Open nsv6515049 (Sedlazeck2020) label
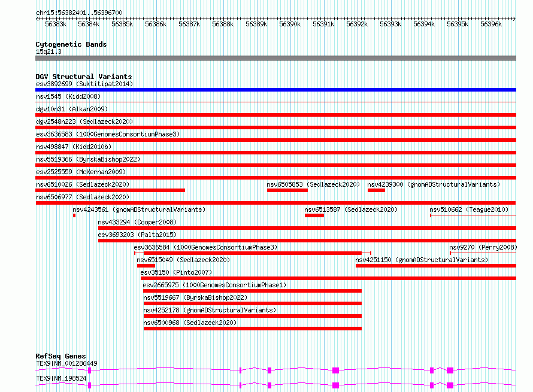The image size is (533, 392). coord(183,260)
